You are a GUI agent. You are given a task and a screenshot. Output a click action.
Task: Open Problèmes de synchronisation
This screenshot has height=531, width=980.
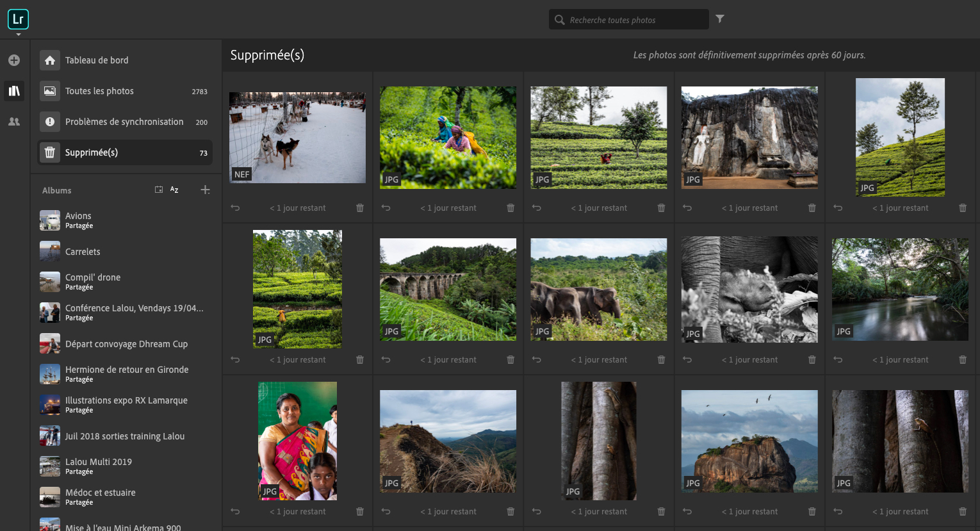(125, 122)
